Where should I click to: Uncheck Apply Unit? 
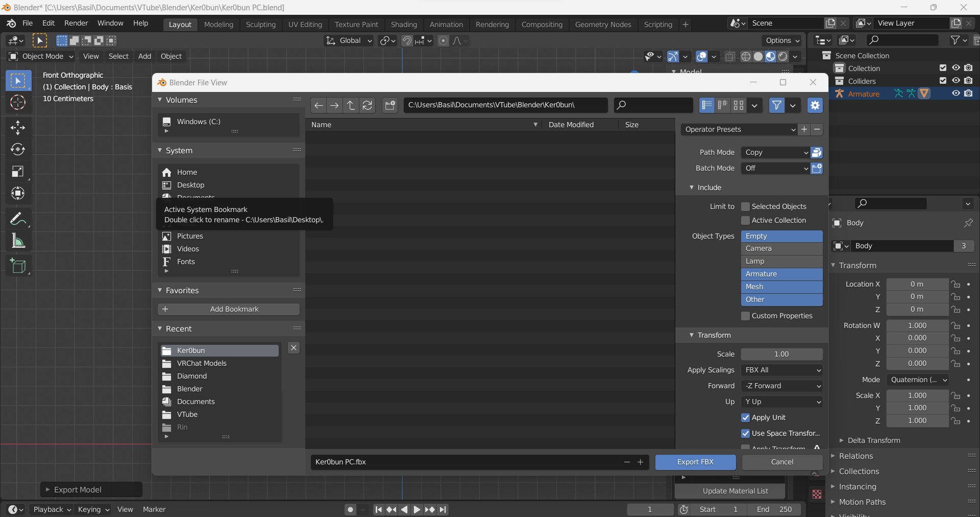click(x=745, y=417)
